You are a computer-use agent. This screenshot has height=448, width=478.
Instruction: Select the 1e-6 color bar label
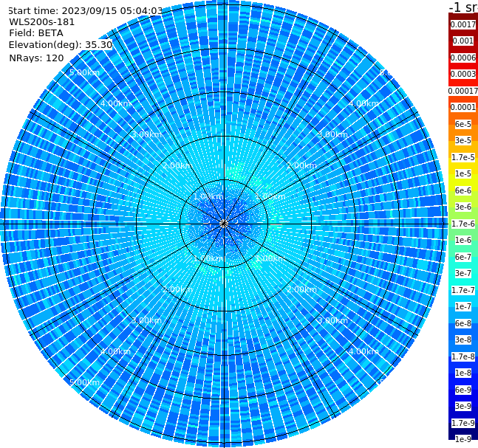[x=463, y=240]
